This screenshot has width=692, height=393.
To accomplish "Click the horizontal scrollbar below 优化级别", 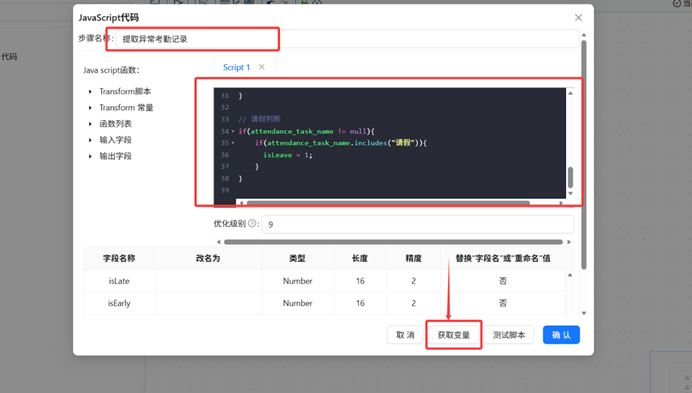I will pyautogui.click(x=393, y=242).
